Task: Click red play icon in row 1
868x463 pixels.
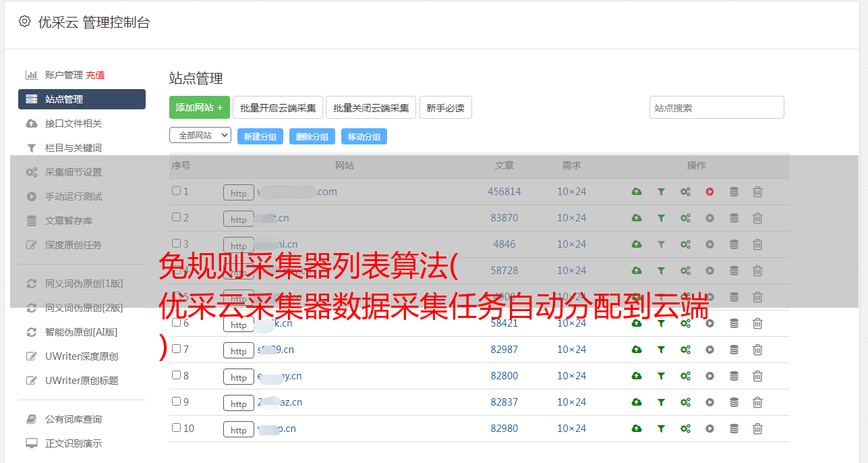Action: pos(710,192)
